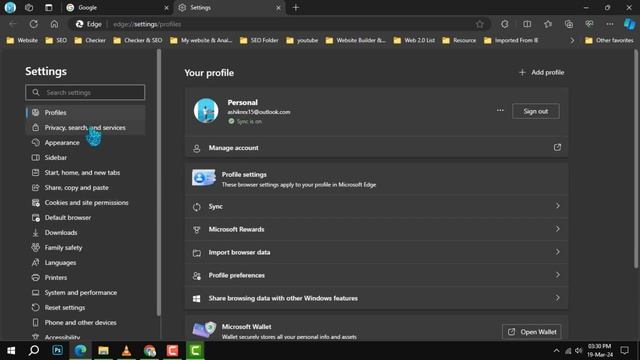Screen dimensions: 640x360
Task: Open Windows Start menu
Action: pos(11,351)
